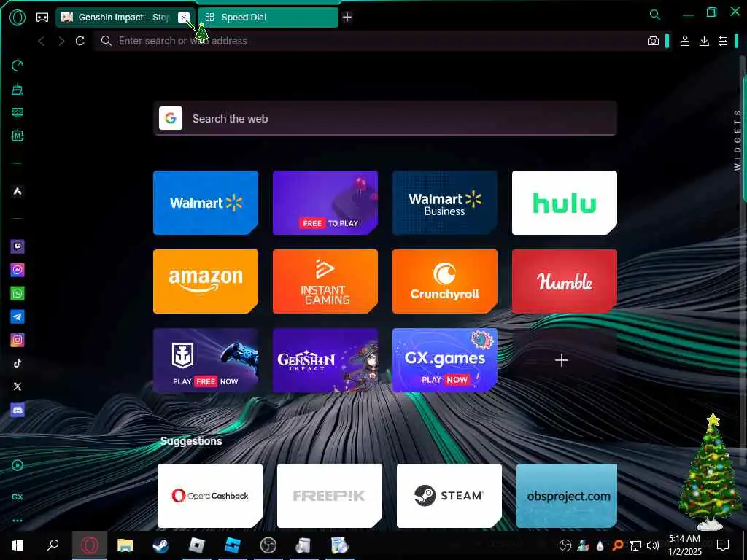Open the Play Free Now warships tile
The height and width of the screenshot is (560, 747).
pos(206,360)
